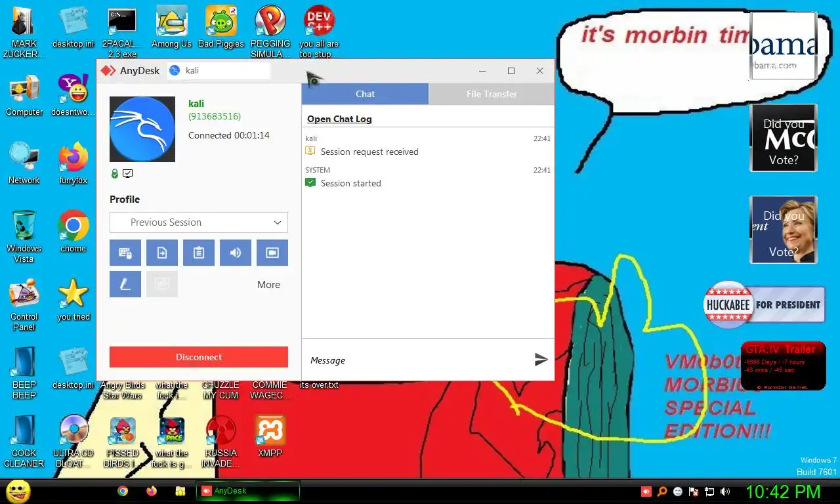
Task: Toggle the file transfer permission icon
Action: click(x=162, y=253)
